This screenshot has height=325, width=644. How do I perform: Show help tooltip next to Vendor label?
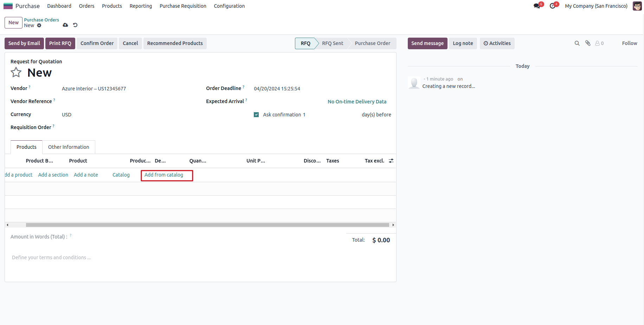click(30, 87)
